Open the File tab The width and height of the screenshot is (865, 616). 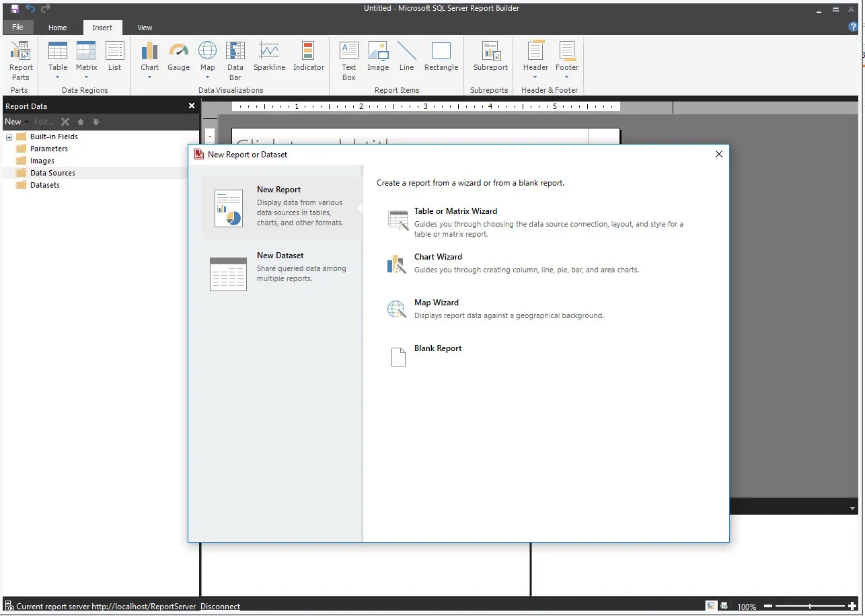pyautogui.click(x=17, y=28)
